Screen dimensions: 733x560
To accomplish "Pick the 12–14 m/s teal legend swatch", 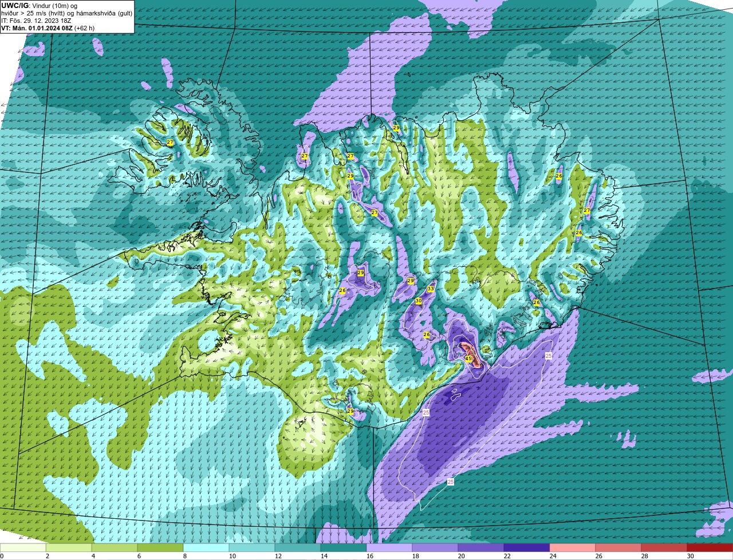I will pos(298,547).
